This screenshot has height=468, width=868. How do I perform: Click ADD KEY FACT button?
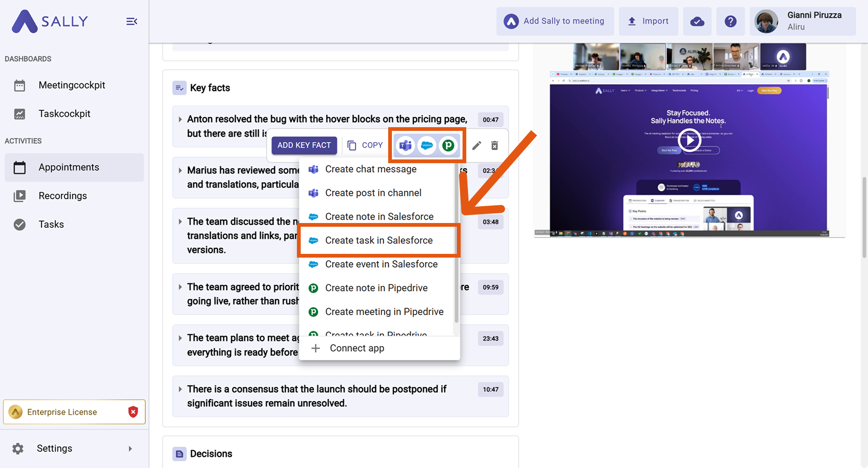304,145
